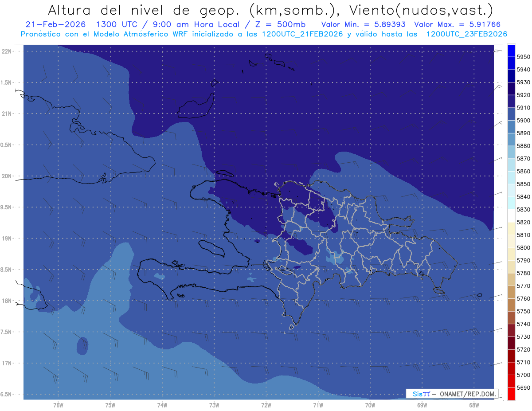
Task: Click the '72W' longitude label
Action: click(266, 405)
